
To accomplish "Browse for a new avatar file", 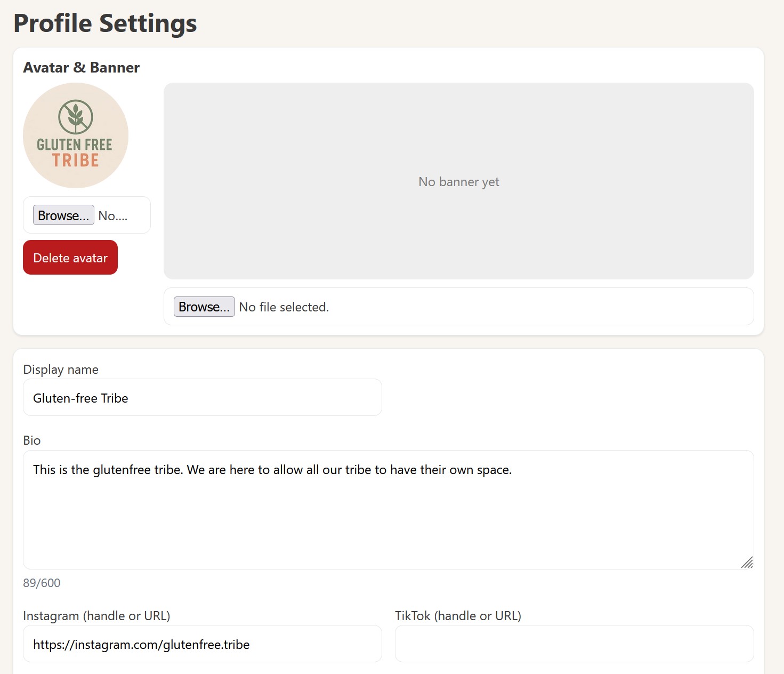I will pos(63,215).
